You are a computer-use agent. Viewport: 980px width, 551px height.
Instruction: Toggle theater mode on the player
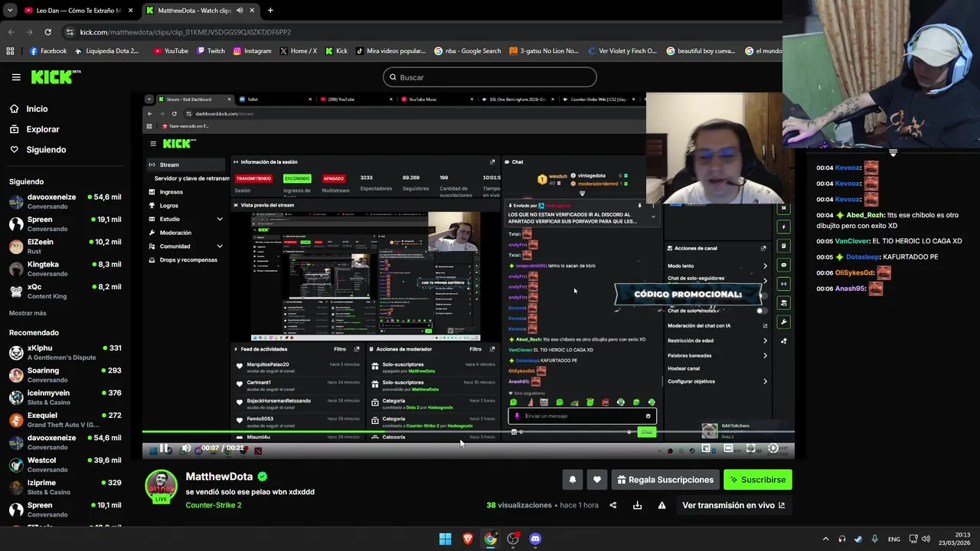[x=728, y=448]
